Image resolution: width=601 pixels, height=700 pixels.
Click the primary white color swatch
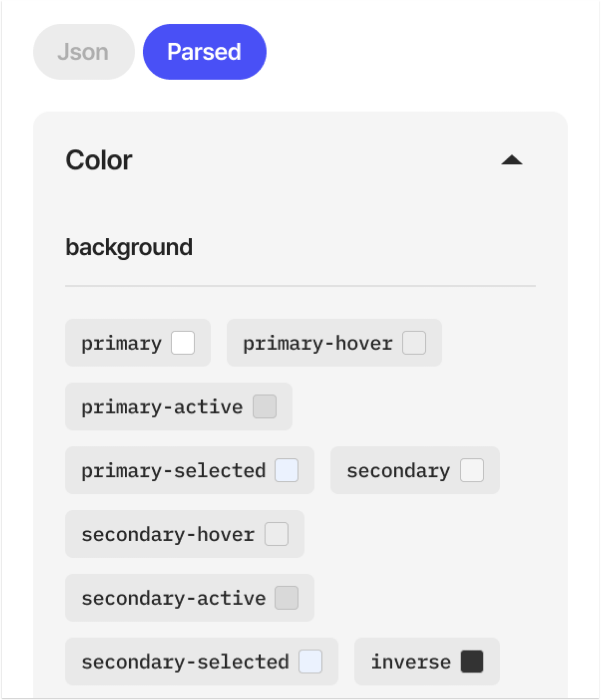tap(183, 343)
